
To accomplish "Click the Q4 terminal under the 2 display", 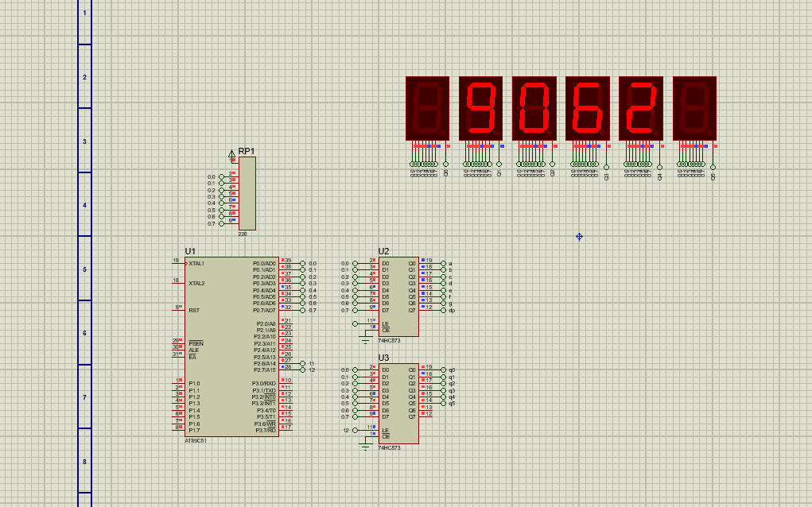I will tap(660, 167).
